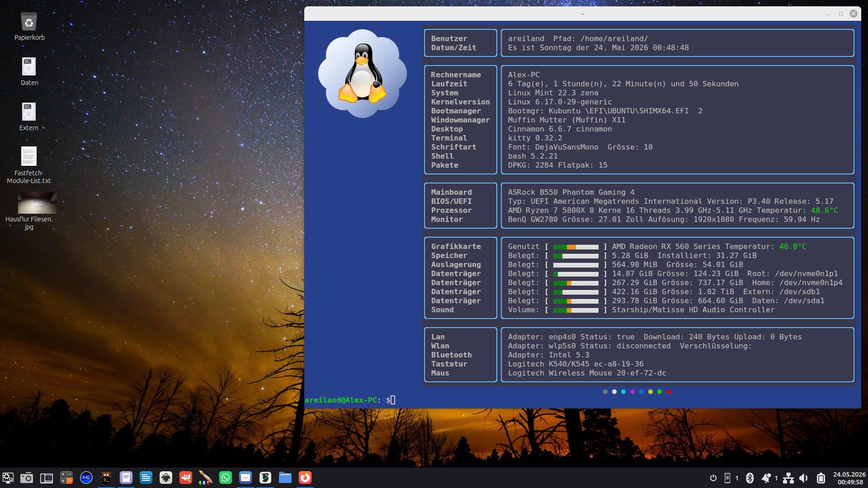
Task: Open the purple document viewer taskbar icon
Action: 126,478
